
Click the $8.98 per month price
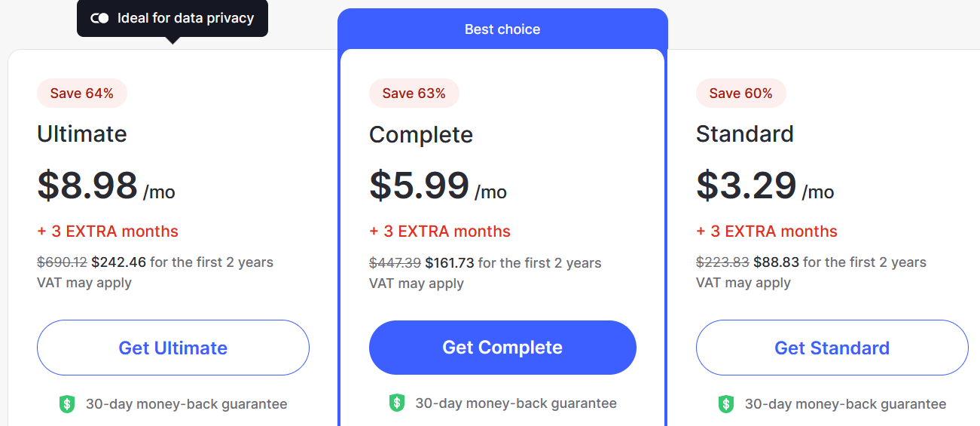coord(106,186)
